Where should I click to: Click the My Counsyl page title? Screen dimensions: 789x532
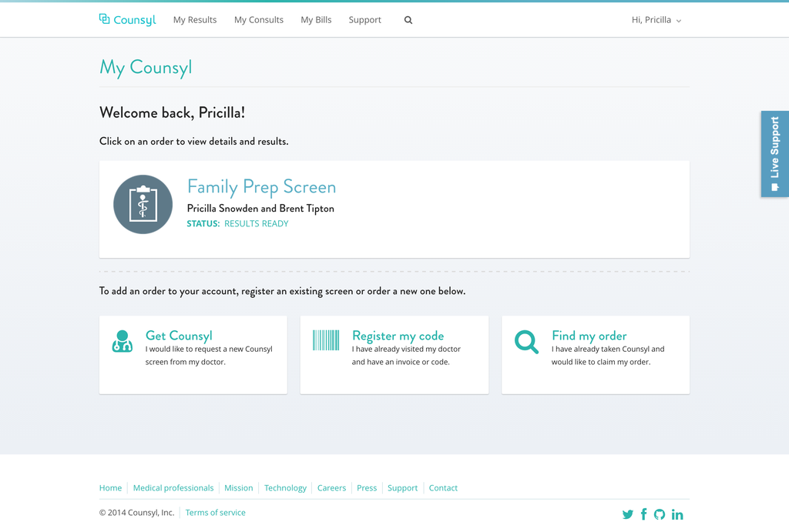click(146, 68)
